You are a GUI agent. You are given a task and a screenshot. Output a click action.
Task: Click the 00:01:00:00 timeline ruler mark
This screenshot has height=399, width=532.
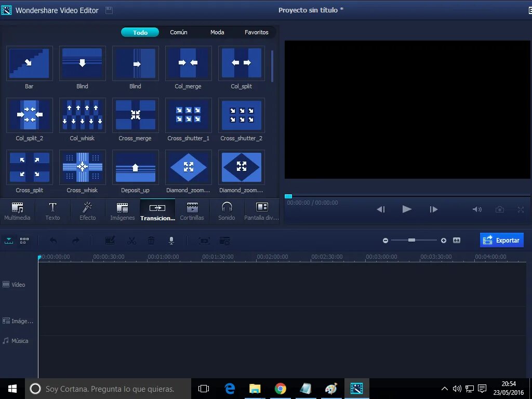click(x=163, y=257)
